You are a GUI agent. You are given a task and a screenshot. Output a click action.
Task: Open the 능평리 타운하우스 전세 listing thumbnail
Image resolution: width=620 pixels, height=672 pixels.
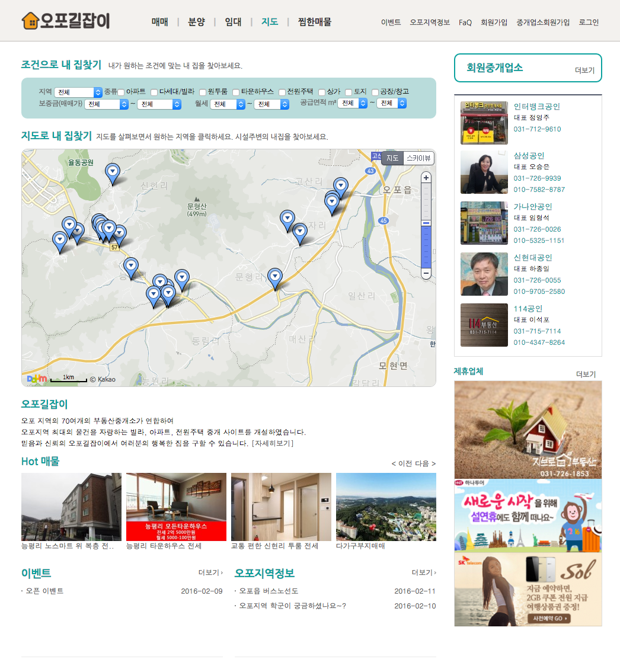pos(176,507)
